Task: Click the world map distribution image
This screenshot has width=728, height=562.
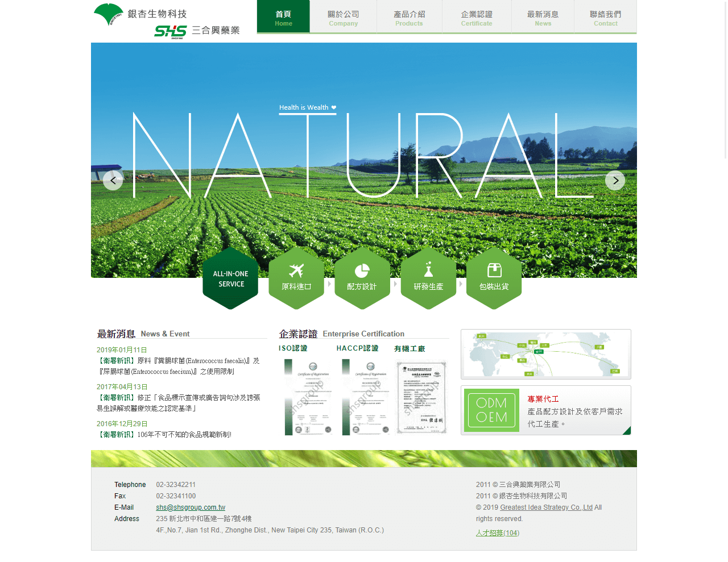Action: (x=546, y=354)
